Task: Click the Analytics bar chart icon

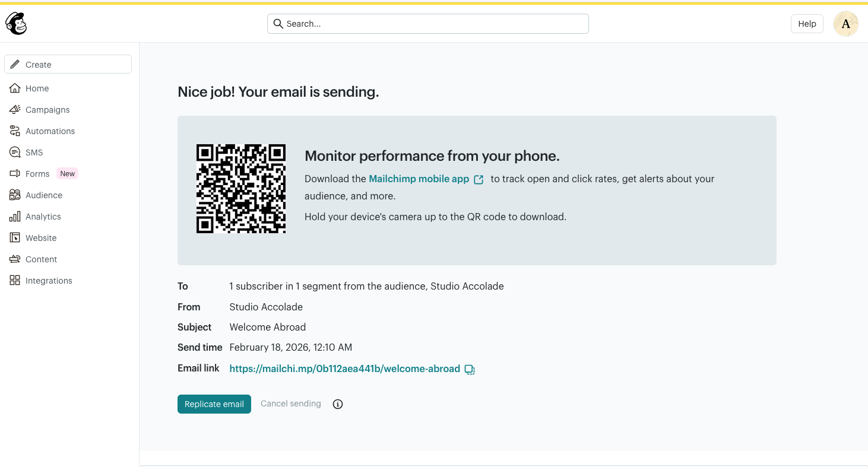Action: [15, 217]
